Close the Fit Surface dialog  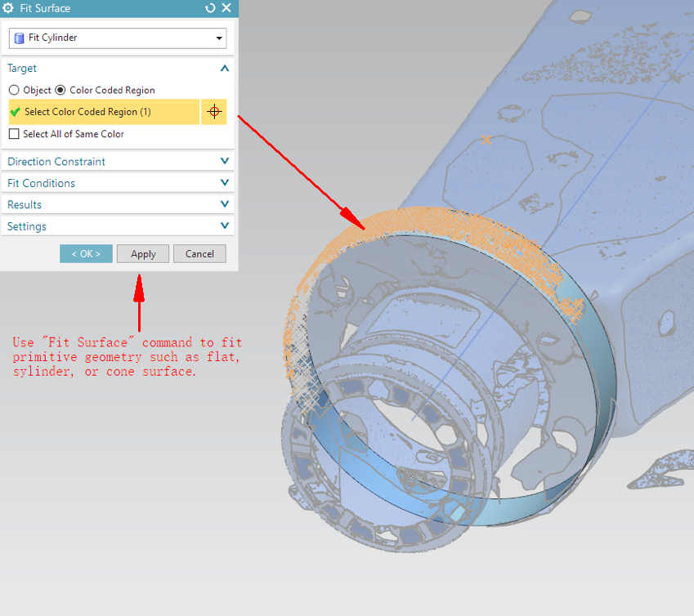(x=226, y=8)
